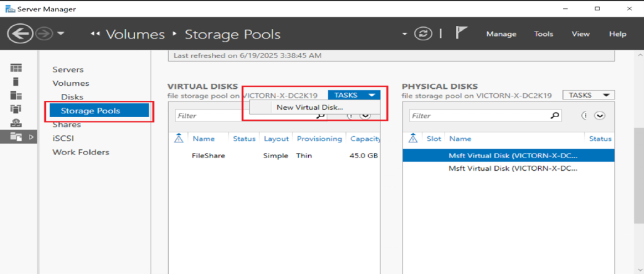
Task: Open the Virtual Disks TASKS dropdown
Action: coord(354,95)
